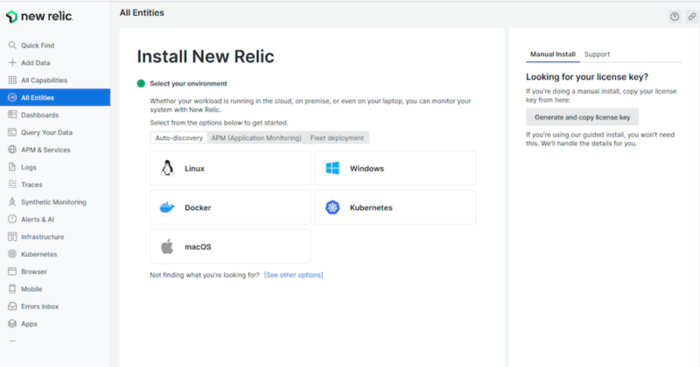700x367 pixels.
Task: Click the Errors Inbox label
Action: click(x=40, y=307)
